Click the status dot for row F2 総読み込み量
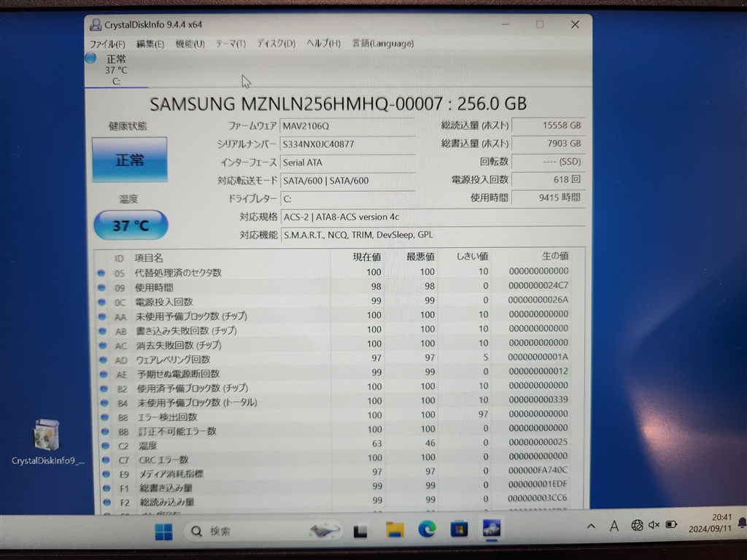 (x=107, y=502)
